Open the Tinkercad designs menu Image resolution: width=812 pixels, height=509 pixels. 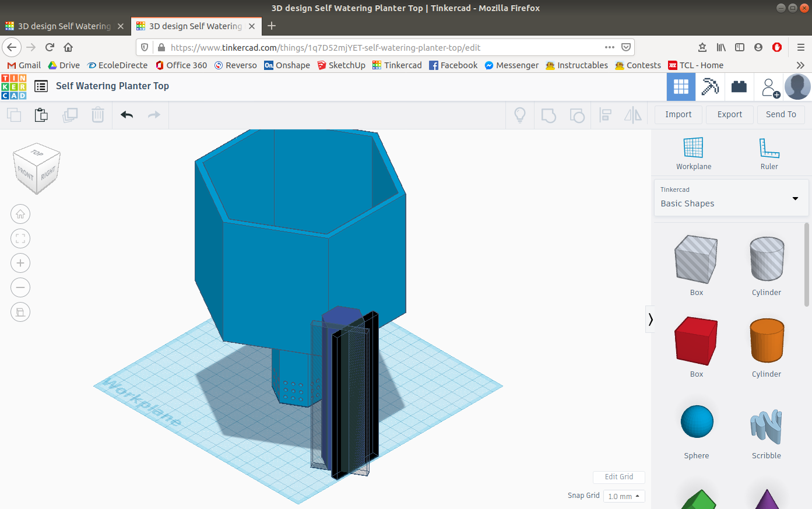pyautogui.click(x=41, y=86)
